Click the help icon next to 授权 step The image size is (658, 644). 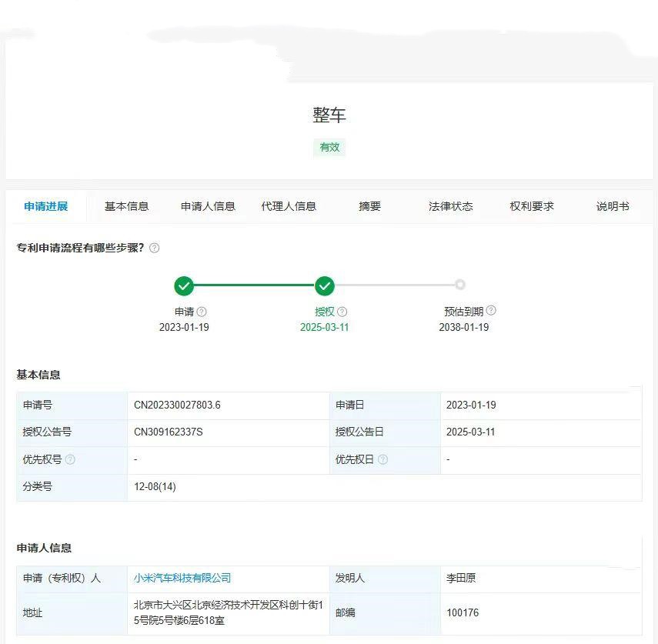[342, 312]
